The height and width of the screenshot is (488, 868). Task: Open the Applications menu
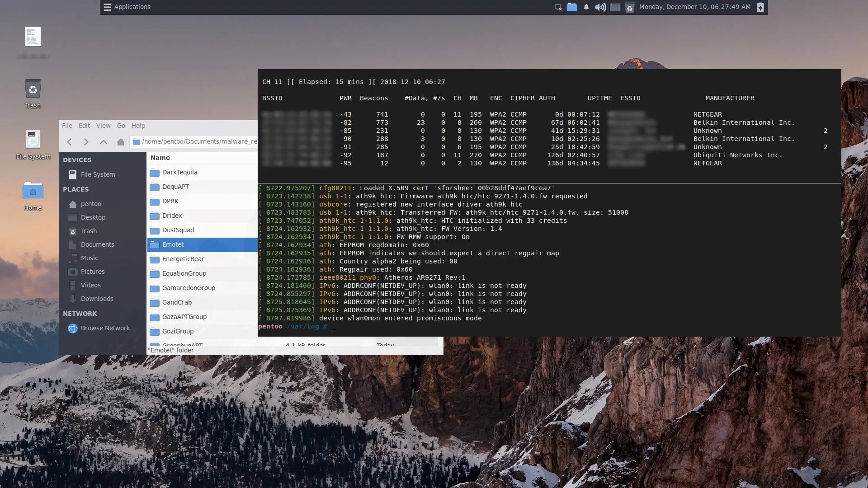click(127, 7)
